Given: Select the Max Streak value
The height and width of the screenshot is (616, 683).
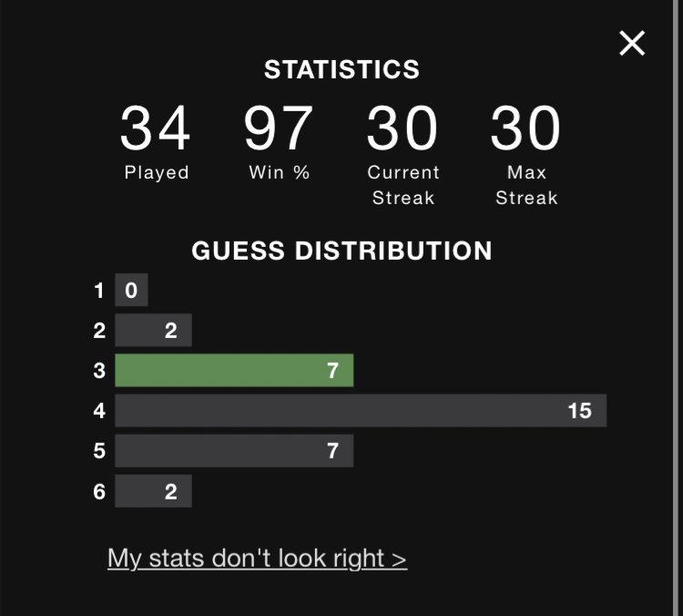Looking at the screenshot, I should point(525,128).
